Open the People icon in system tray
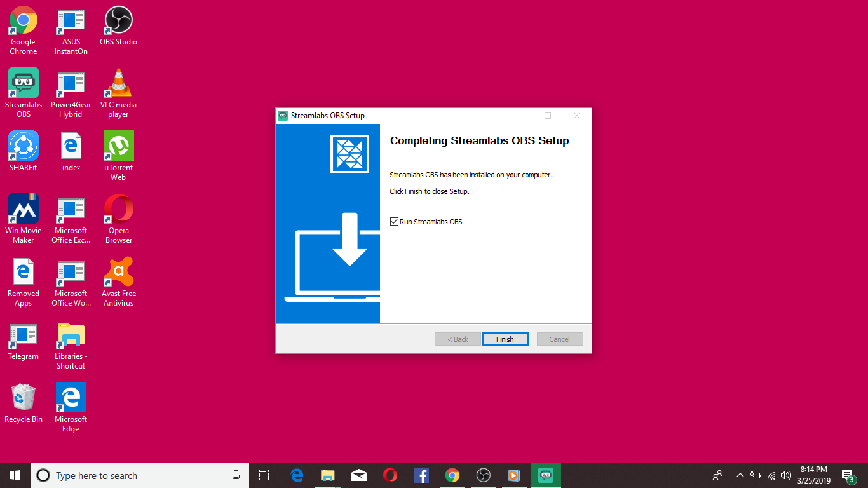 (x=717, y=475)
